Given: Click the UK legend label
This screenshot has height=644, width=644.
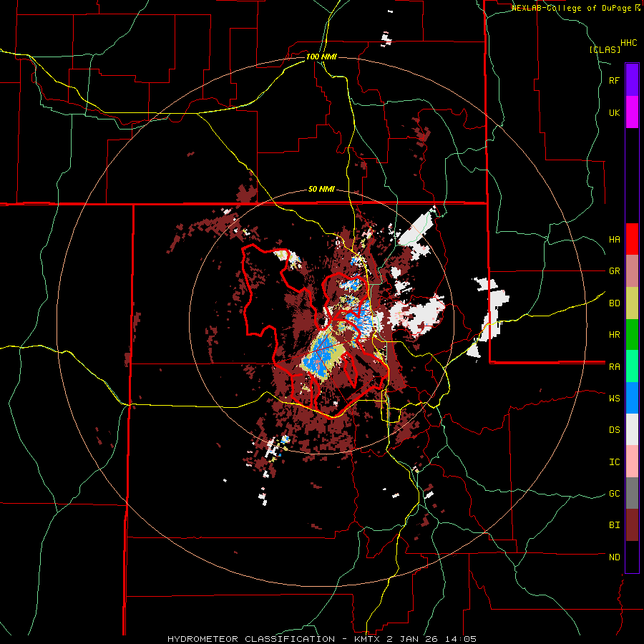Looking at the screenshot, I should (x=614, y=112).
